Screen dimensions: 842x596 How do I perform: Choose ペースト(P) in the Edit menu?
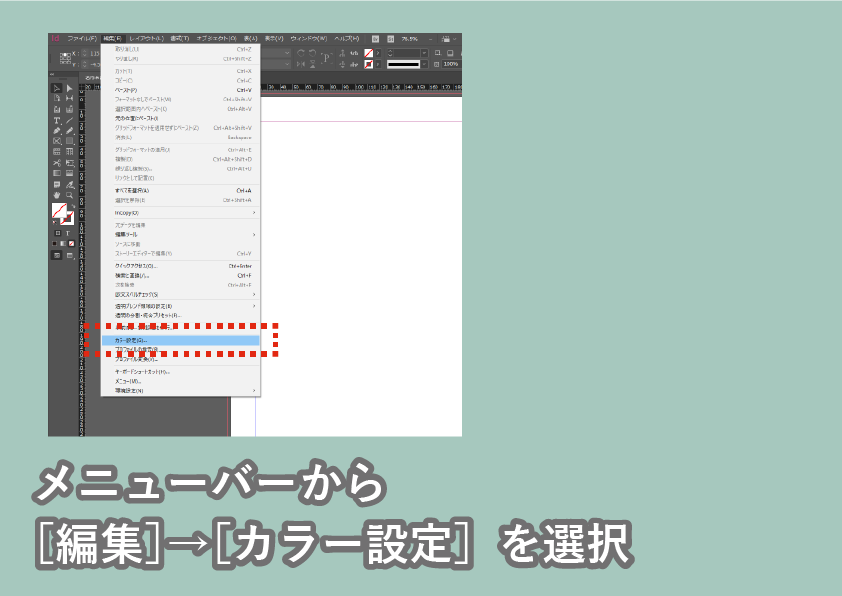click(180, 90)
